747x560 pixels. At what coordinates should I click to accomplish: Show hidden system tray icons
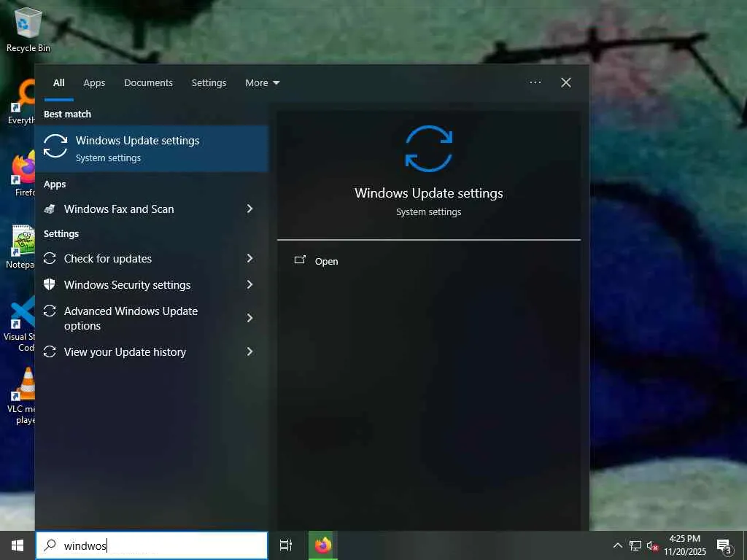(617, 545)
